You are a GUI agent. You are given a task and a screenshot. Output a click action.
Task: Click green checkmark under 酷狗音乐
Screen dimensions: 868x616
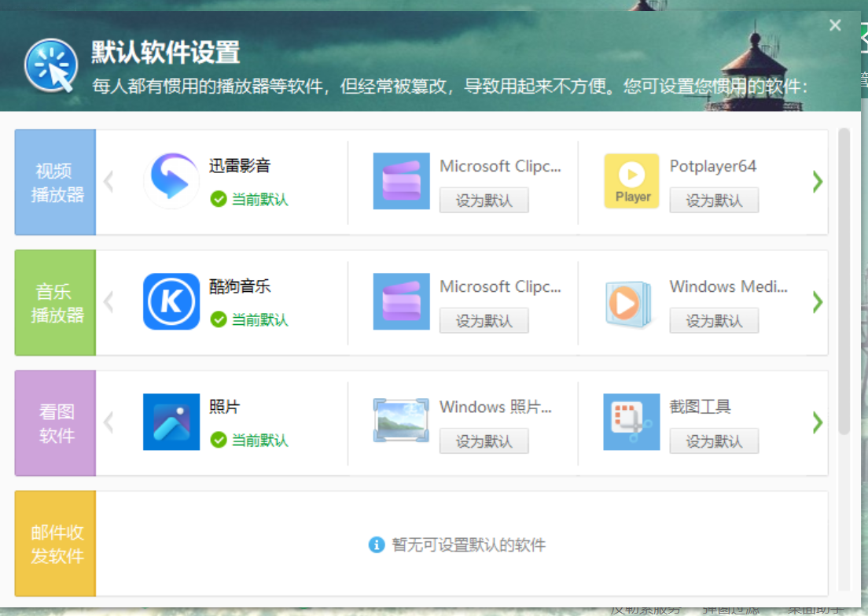[x=219, y=319]
